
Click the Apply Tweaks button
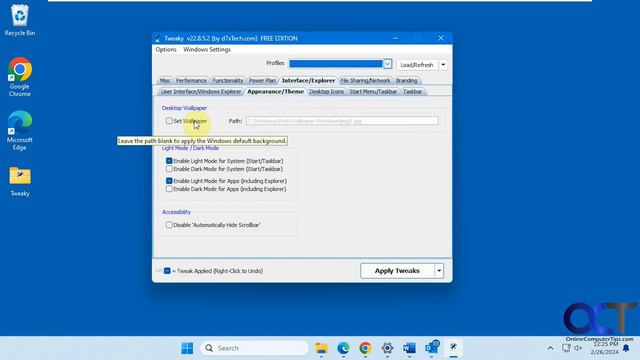pyautogui.click(x=397, y=271)
